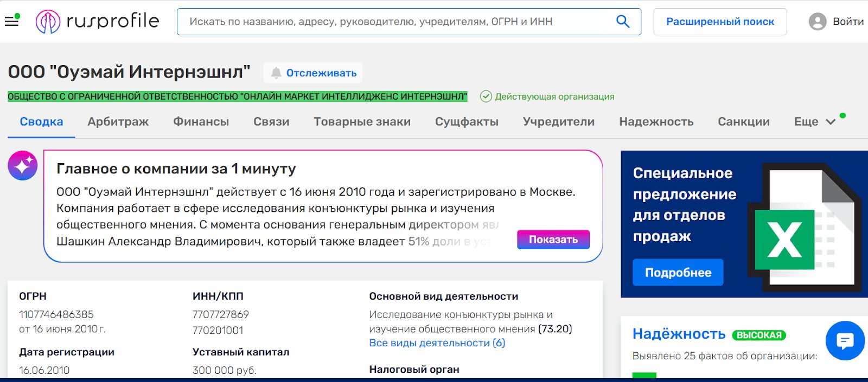Select the Надежность tab
868x382 pixels.
click(656, 122)
